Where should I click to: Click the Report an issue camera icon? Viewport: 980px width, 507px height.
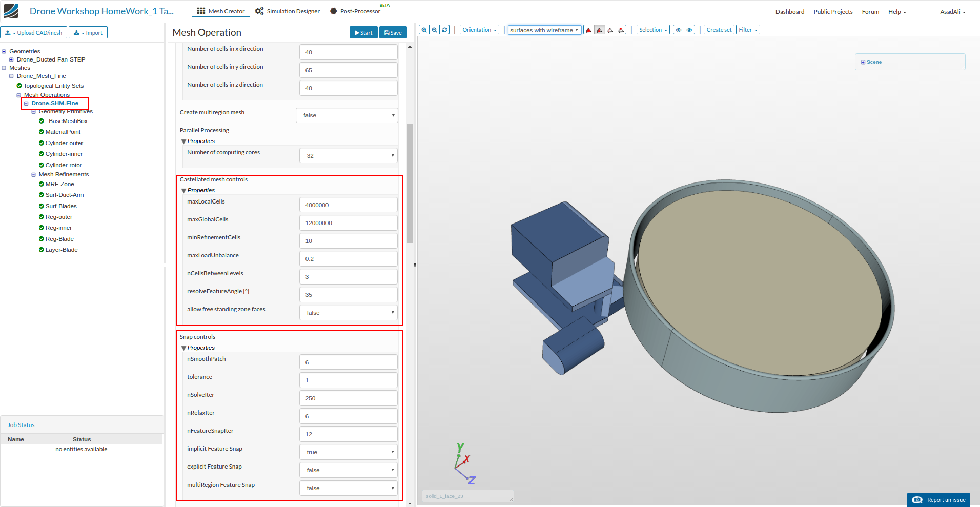pyautogui.click(x=917, y=500)
